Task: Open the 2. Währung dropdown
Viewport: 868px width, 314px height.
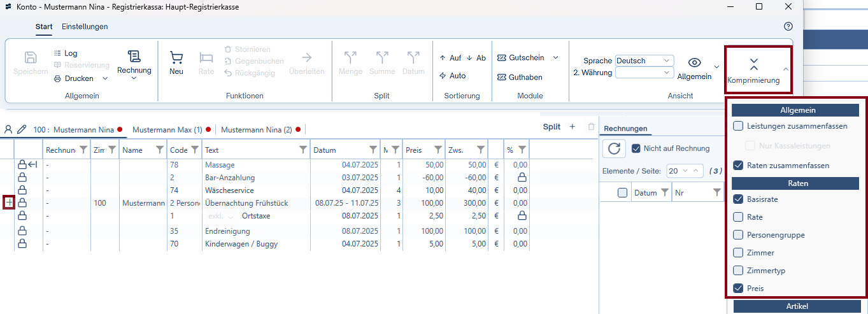Action: [644, 73]
